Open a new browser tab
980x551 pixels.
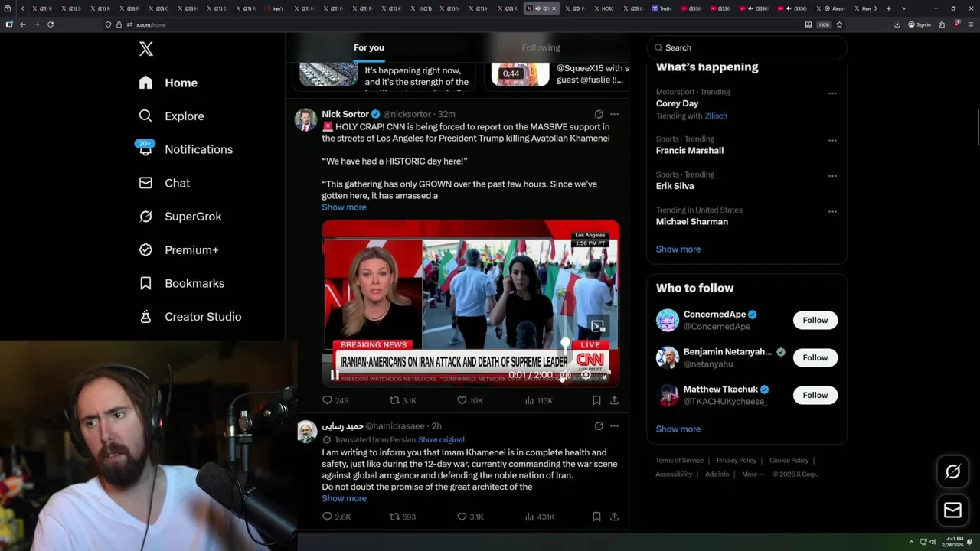tap(888, 8)
